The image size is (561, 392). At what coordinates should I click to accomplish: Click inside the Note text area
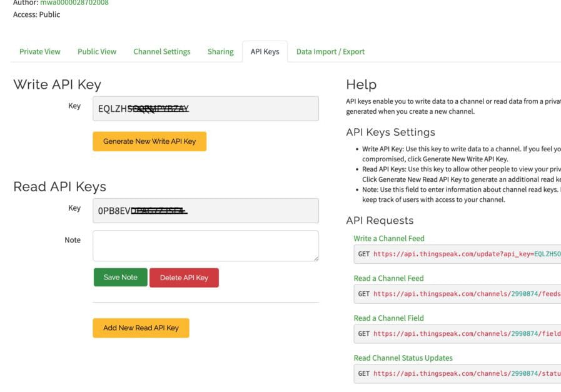[205, 245]
